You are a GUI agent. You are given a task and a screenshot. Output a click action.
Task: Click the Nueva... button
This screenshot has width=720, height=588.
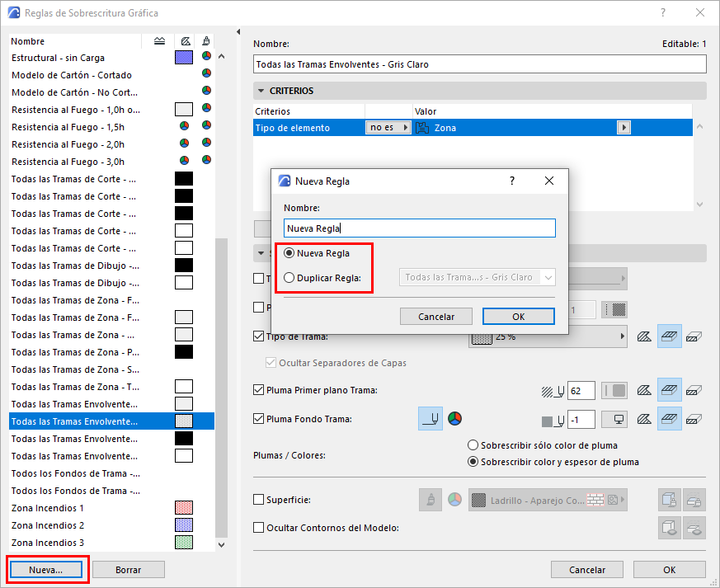click(46, 570)
